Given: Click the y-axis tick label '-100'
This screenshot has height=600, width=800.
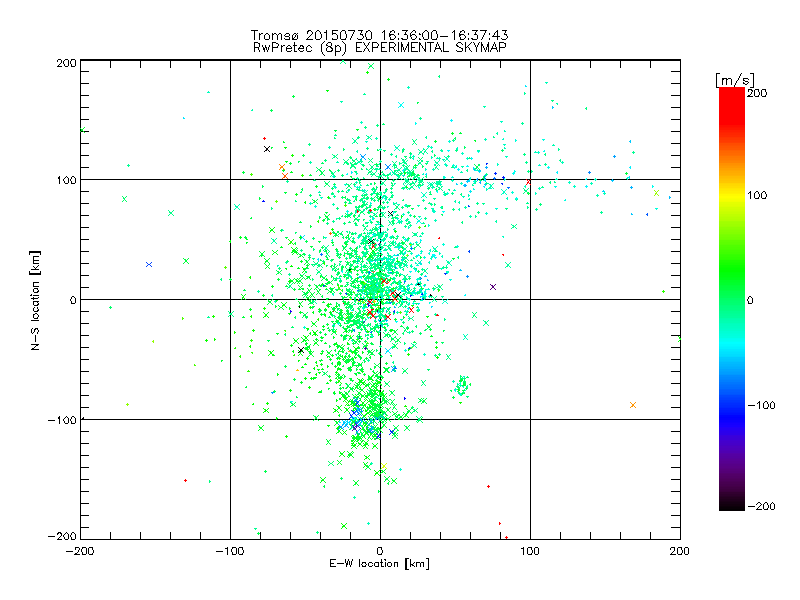Looking at the screenshot, I should tap(62, 420).
